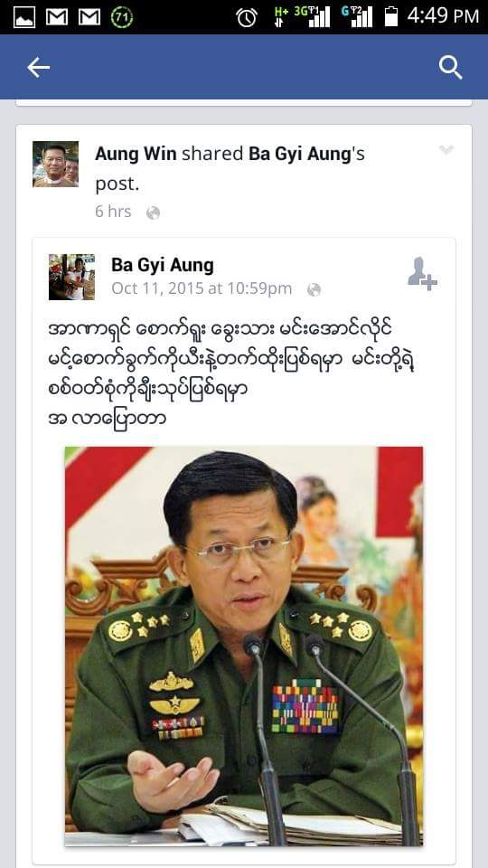Tap the green 71 battery percentage icon

click(x=122, y=17)
